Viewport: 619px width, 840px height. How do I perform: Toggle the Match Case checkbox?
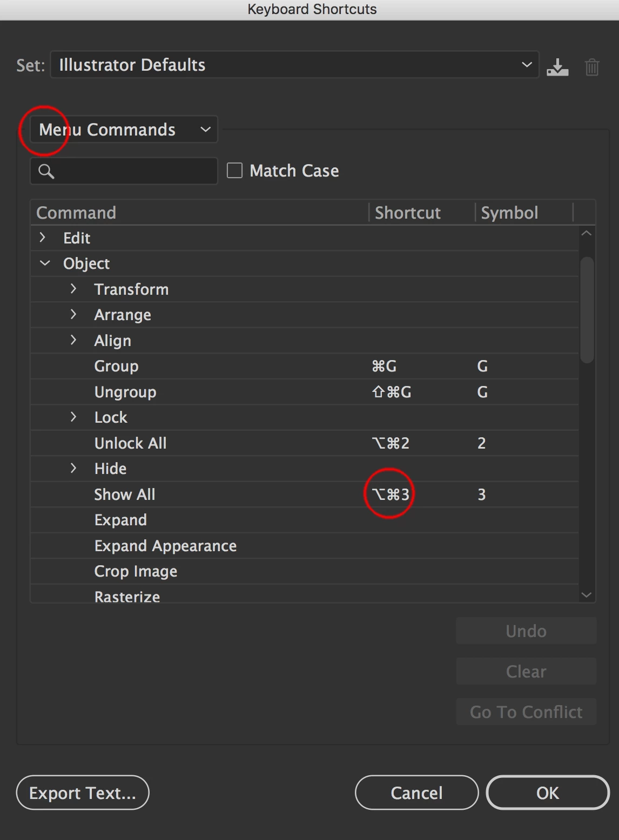[x=234, y=171]
